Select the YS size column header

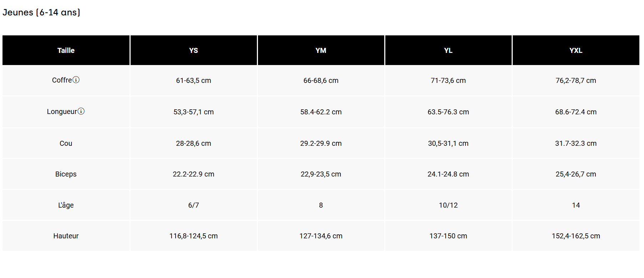(193, 50)
